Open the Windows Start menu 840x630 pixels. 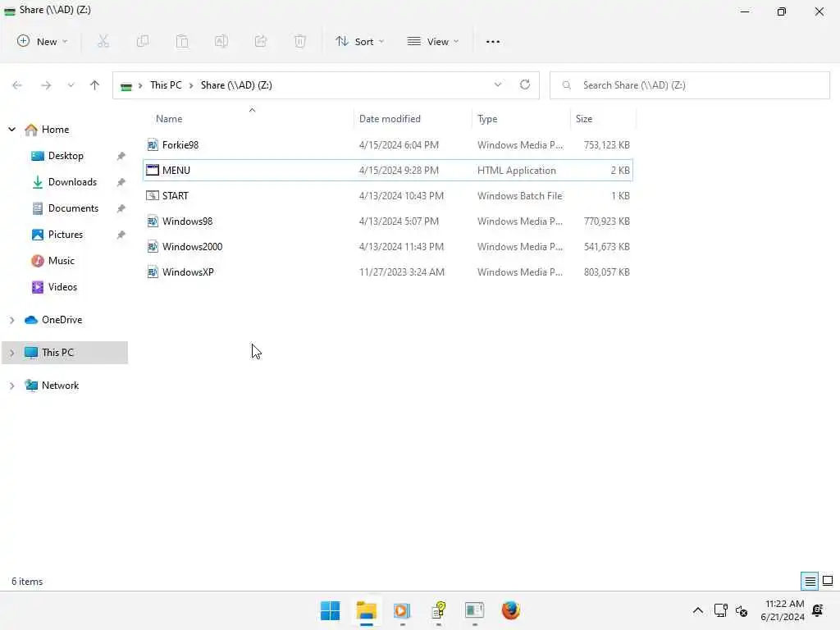pyautogui.click(x=330, y=610)
